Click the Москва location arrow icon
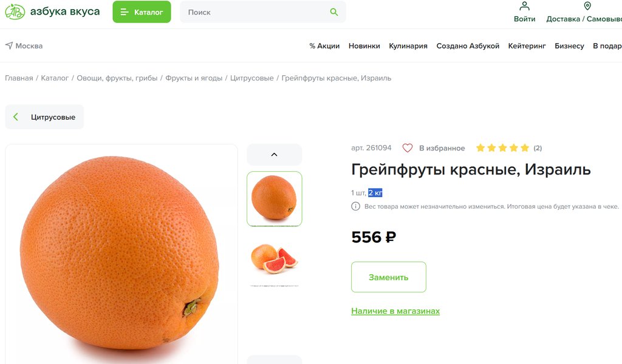622x364 pixels. point(9,45)
